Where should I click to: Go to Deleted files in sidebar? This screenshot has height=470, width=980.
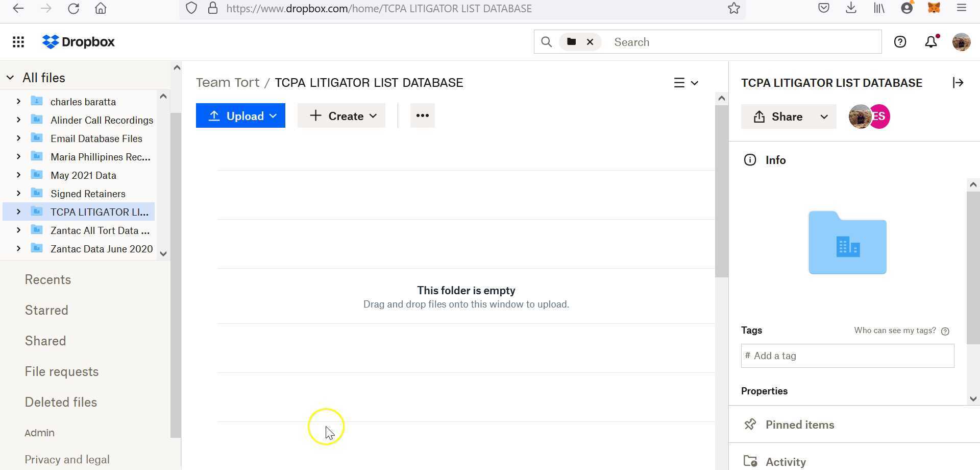[61, 402]
